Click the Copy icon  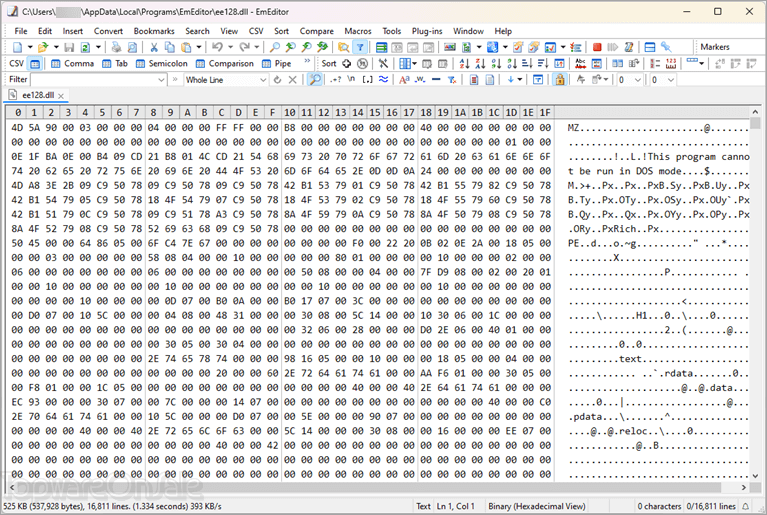point(170,47)
